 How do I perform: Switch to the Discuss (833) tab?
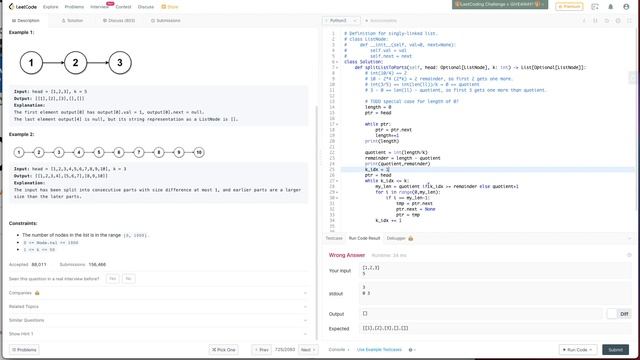pos(119,20)
